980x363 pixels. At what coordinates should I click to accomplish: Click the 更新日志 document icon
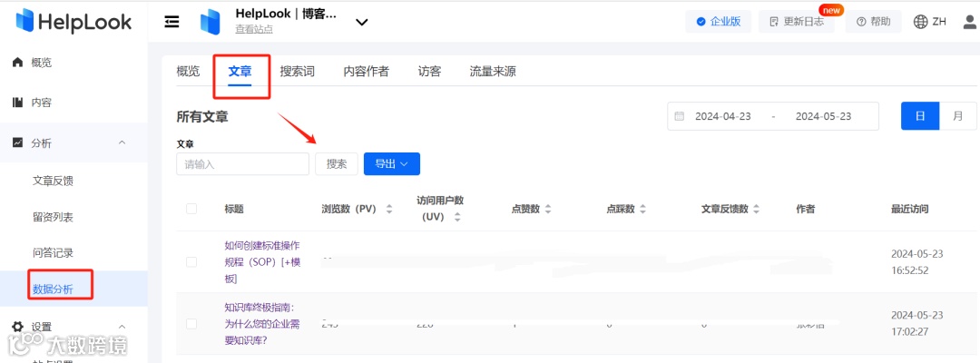coord(774,22)
